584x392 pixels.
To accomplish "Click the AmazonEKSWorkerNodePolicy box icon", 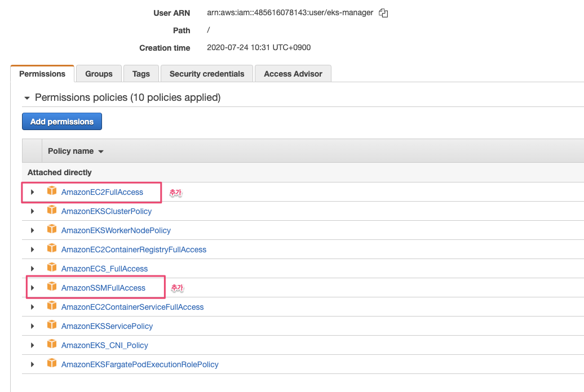I will [52, 229].
